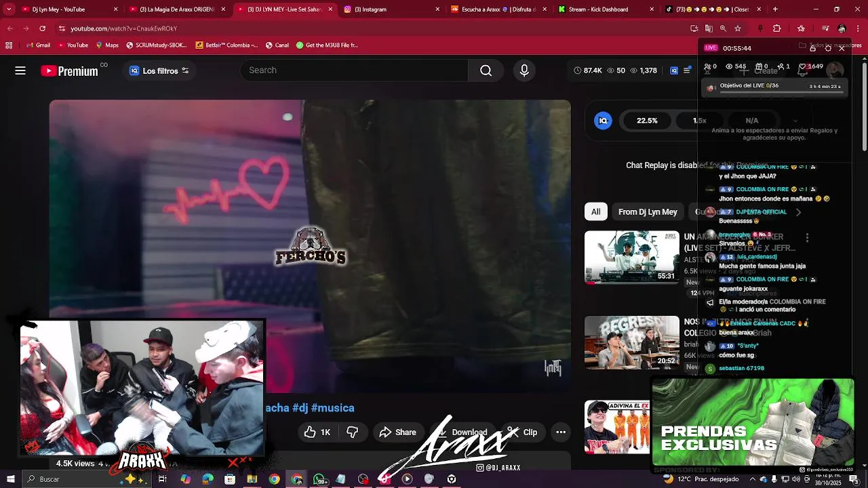Viewport: 868px width, 488px height.
Task: Show hidden system tray icons
Action: (751, 479)
